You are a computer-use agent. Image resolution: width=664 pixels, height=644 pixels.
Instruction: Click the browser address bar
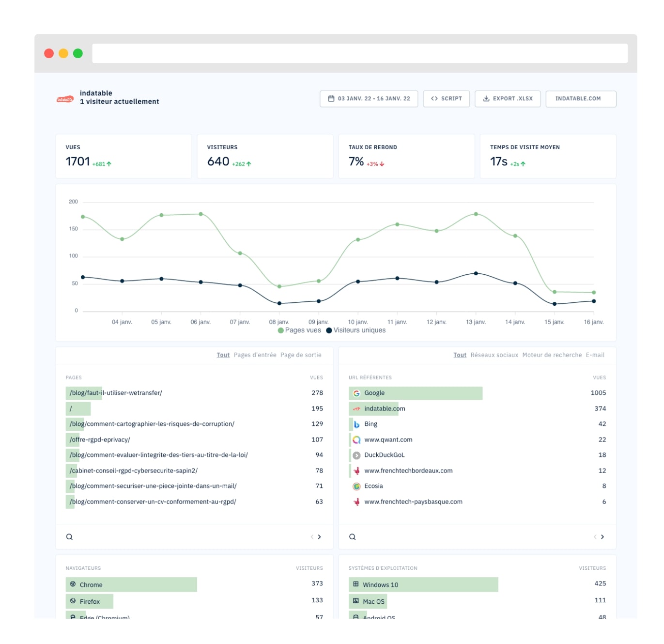point(359,53)
